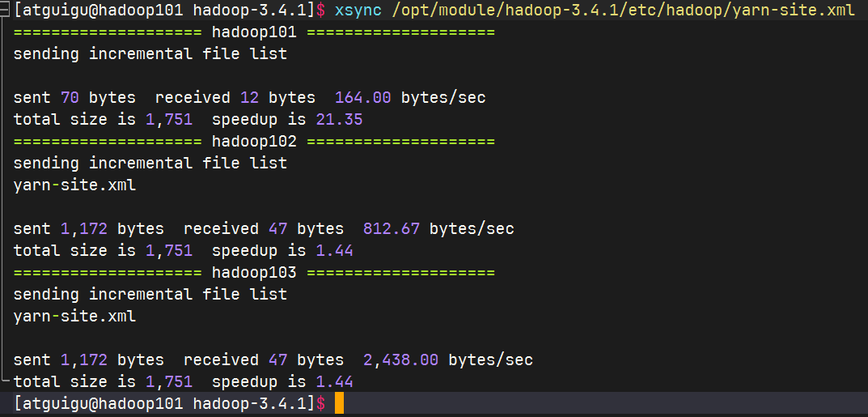Click 'sending incremental file list' under hadoop101
The image size is (868, 417).
tap(150, 54)
